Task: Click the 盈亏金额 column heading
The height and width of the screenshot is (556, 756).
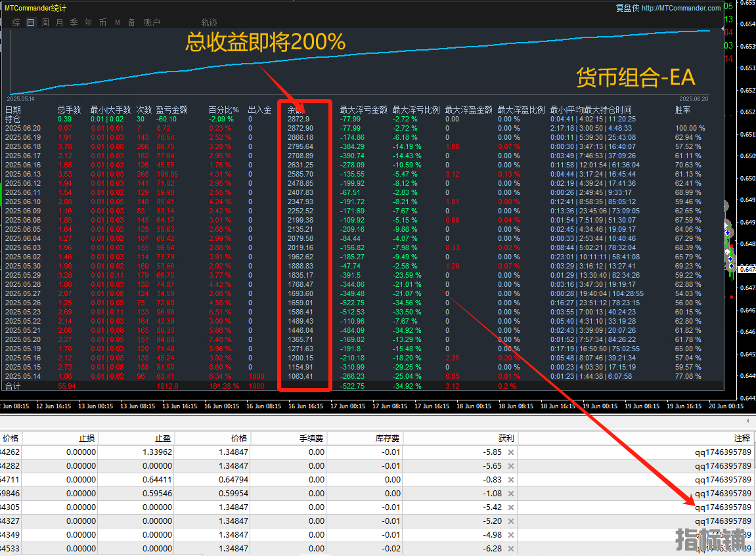Action: 171,110
